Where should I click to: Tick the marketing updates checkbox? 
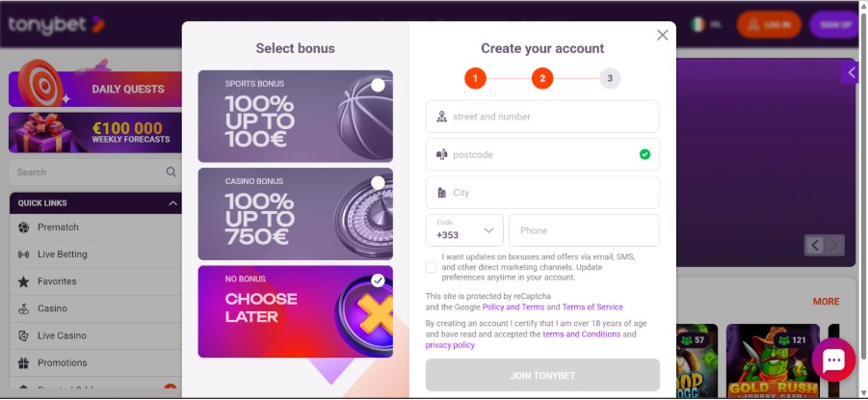coord(431,267)
